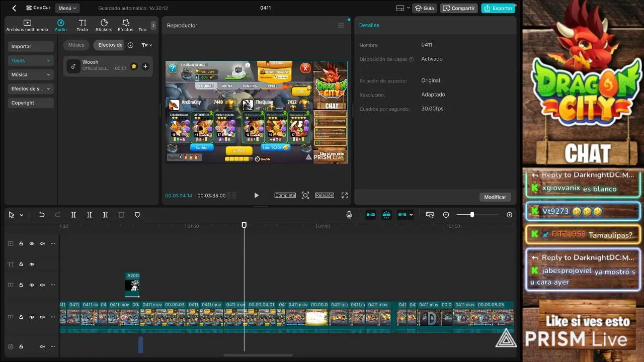Open the selection tool dropdown arrow
Screen dimensions: 644x362
22,215
